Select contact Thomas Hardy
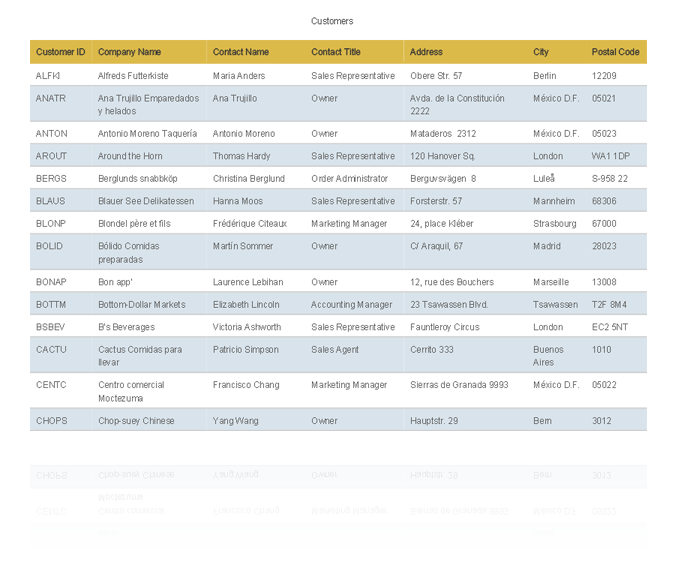 (241, 156)
